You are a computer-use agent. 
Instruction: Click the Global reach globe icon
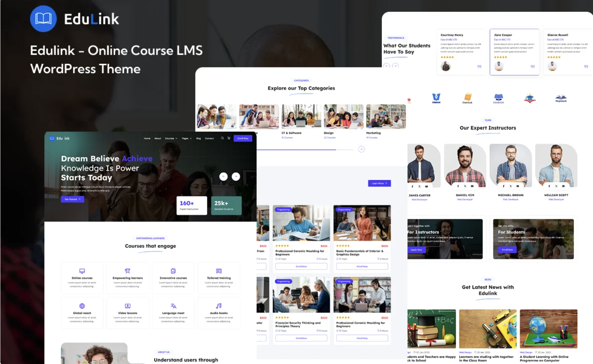[x=82, y=306]
